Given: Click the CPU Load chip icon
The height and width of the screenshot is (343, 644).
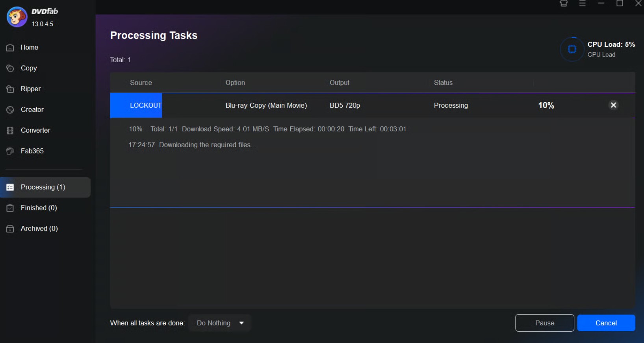Looking at the screenshot, I should pos(572,49).
